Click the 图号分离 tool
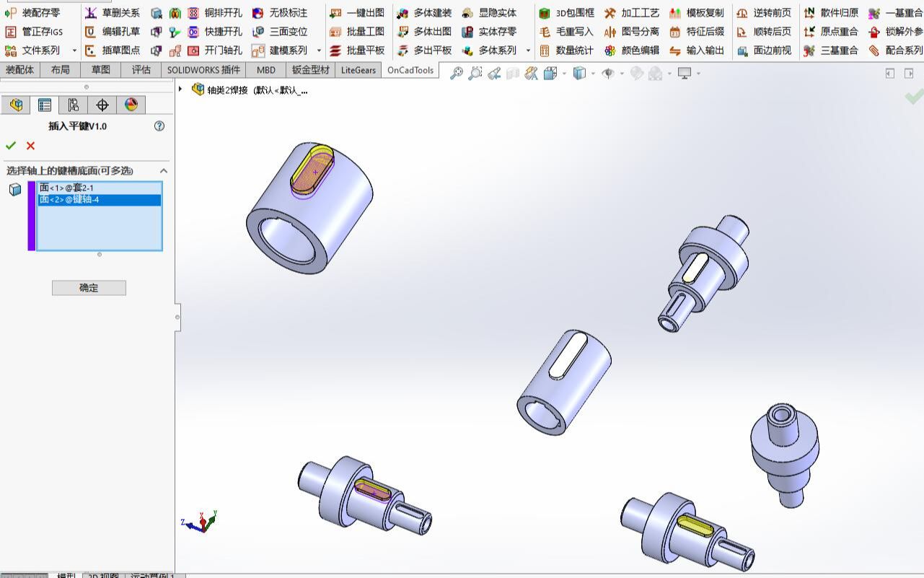The height and width of the screenshot is (578, 924). tap(632, 31)
